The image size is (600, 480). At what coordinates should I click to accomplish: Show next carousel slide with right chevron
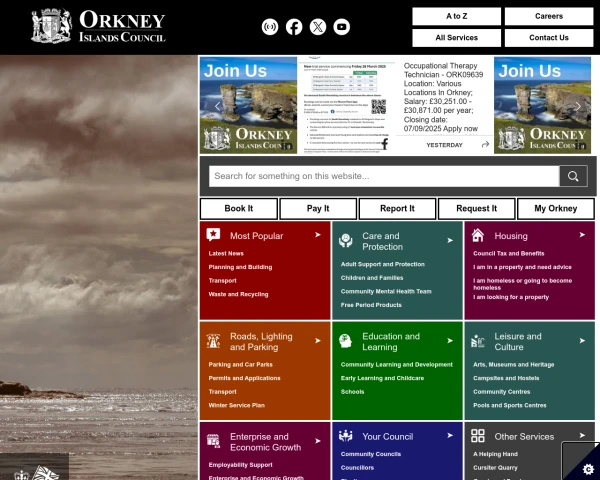coord(578,106)
